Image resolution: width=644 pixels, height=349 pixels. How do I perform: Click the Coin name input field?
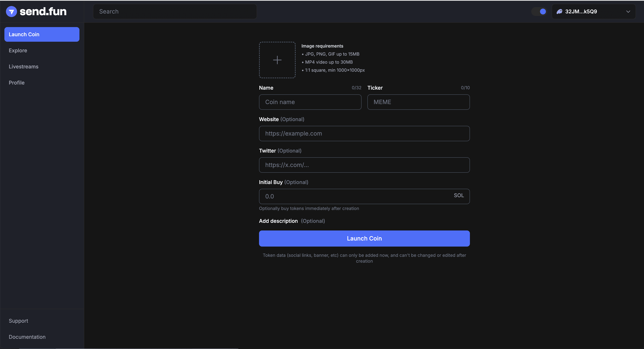click(x=310, y=102)
